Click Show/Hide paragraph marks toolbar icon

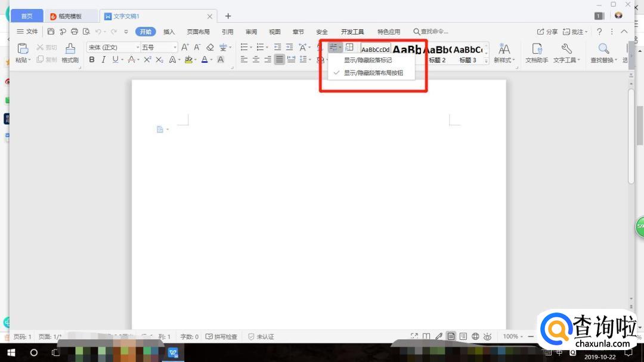tap(335, 47)
